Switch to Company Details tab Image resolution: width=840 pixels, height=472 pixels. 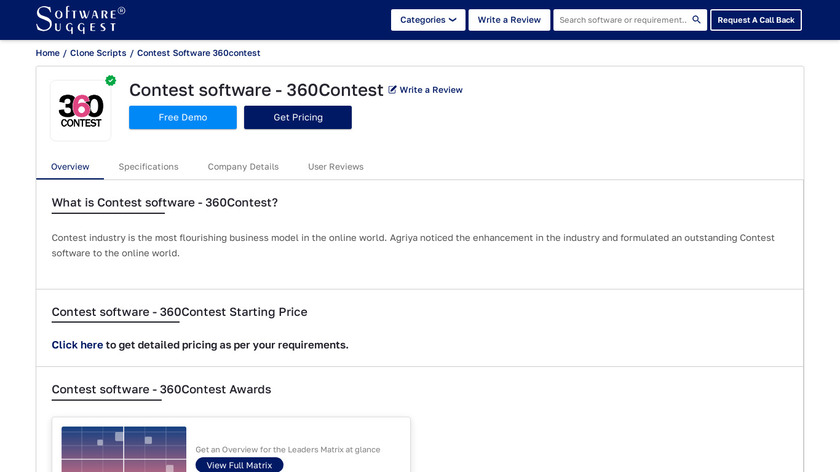click(243, 167)
